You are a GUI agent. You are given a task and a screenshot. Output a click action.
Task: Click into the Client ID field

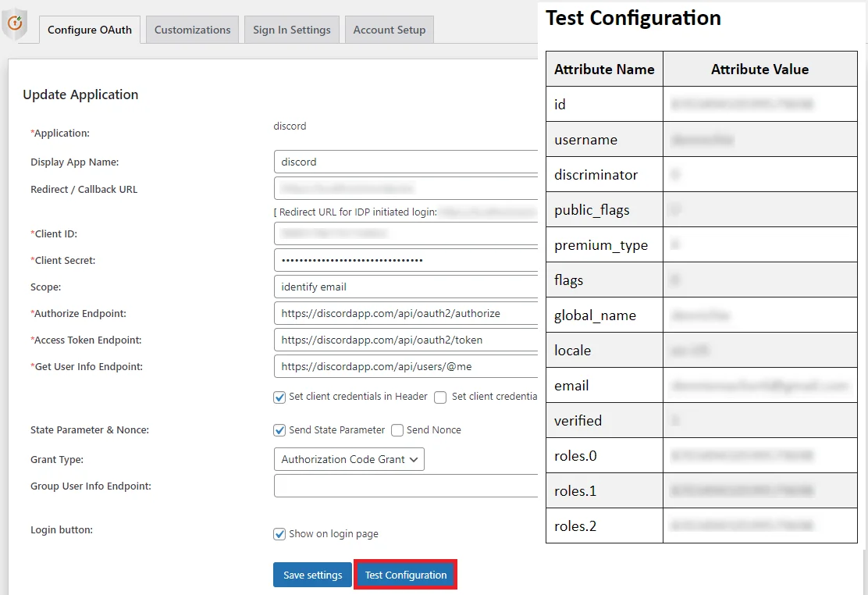406,233
